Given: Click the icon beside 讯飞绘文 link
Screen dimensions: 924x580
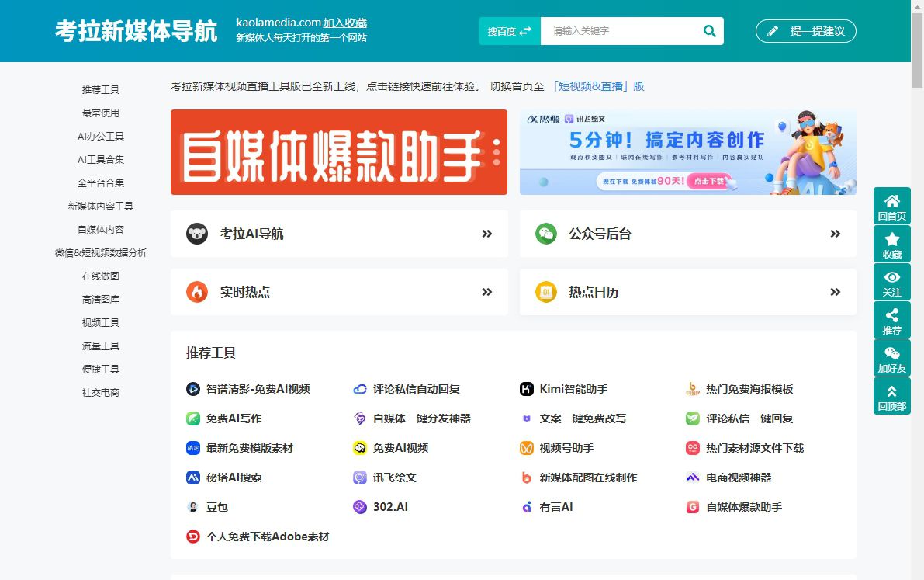Looking at the screenshot, I should pos(360,478).
